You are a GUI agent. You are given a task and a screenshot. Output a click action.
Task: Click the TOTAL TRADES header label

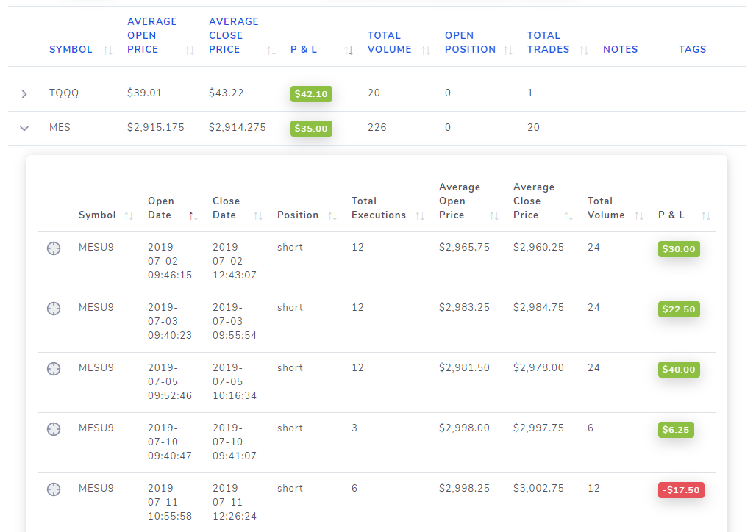pos(548,43)
